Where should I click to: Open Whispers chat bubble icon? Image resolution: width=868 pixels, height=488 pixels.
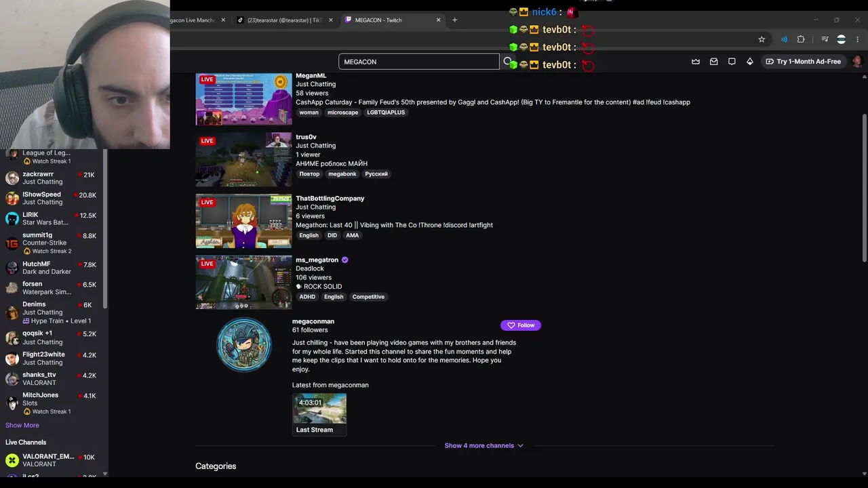(x=732, y=62)
